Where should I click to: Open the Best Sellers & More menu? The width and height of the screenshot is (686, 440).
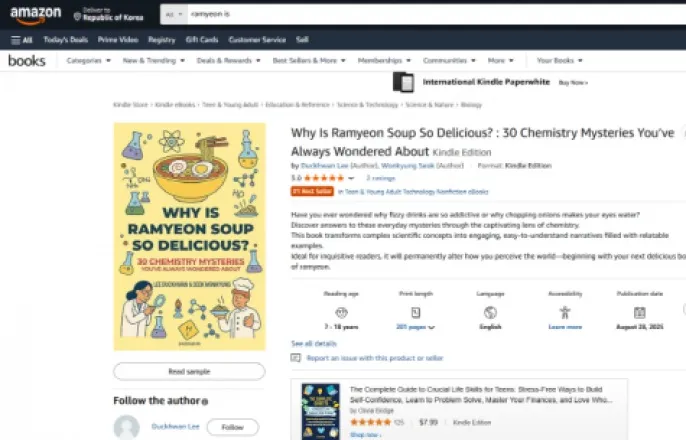(x=309, y=60)
